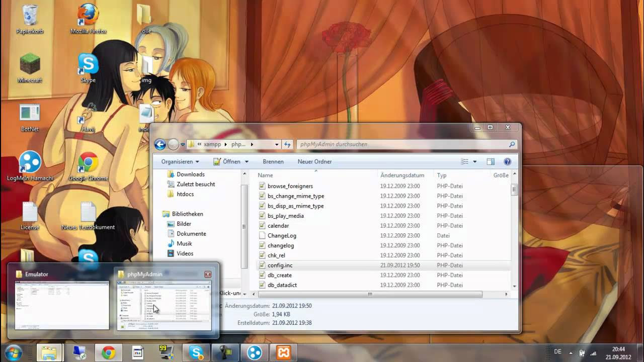Image resolution: width=644 pixels, height=362 pixels.
Task: Select Dokumente library in navigation pane
Action: 191,234
